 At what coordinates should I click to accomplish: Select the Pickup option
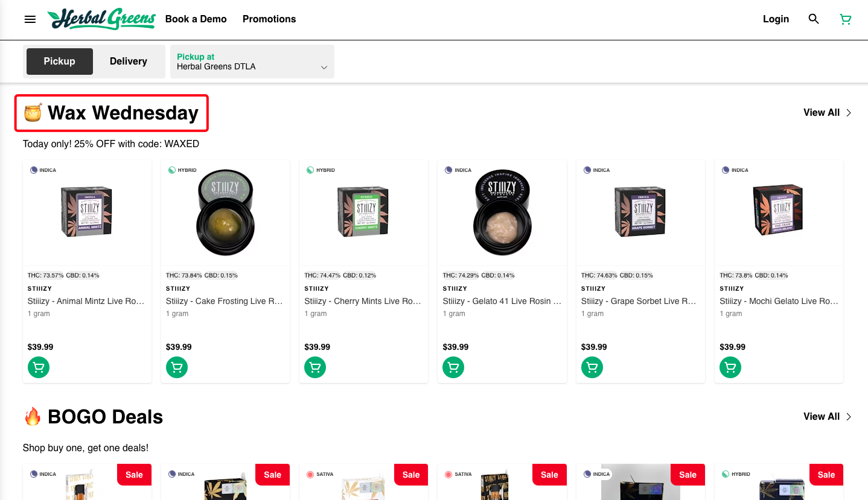click(x=59, y=62)
